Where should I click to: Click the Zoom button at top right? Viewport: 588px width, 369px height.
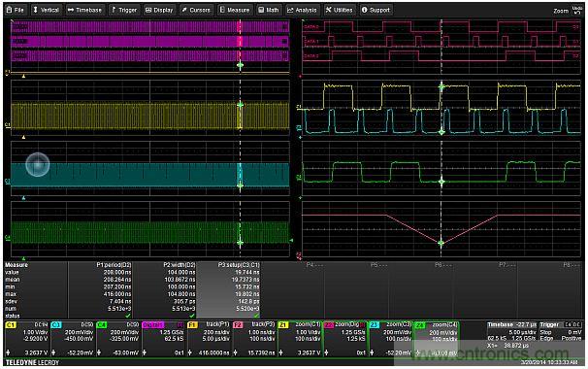(x=561, y=11)
